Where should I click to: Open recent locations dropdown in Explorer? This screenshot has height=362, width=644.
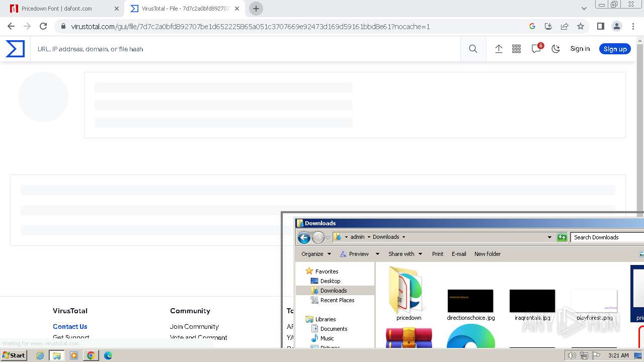click(x=328, y=237)
